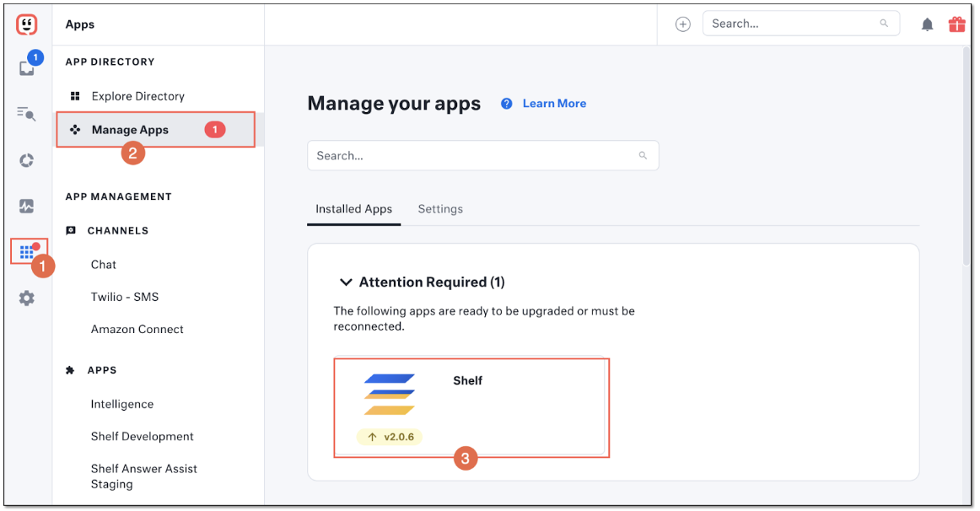Switch to the Settings tab
Viewport: 980px width, 511px height.
click(440, 209)
